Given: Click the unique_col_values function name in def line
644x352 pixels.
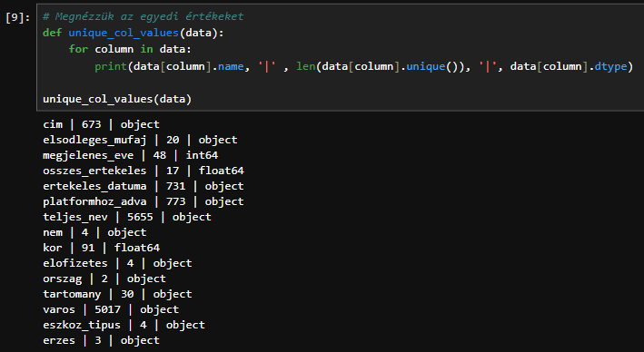Looking at the screenshot, I should tap(124, 33).
